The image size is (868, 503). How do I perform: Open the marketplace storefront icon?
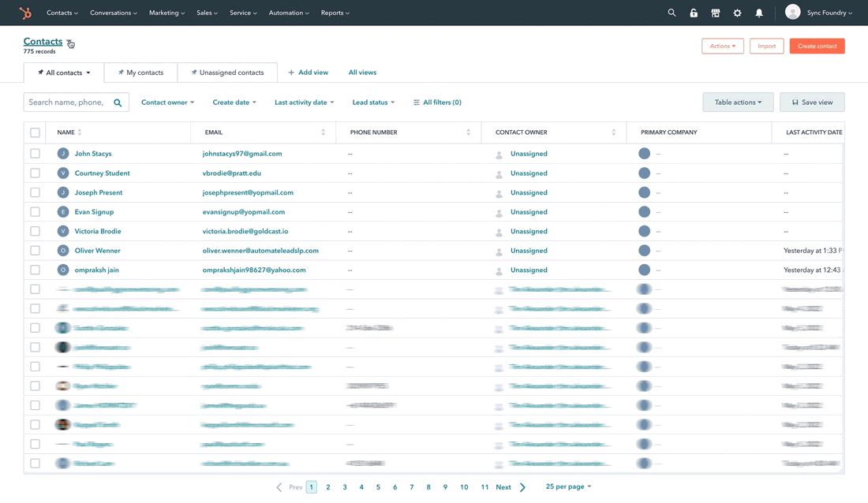[x=715, y=13]
